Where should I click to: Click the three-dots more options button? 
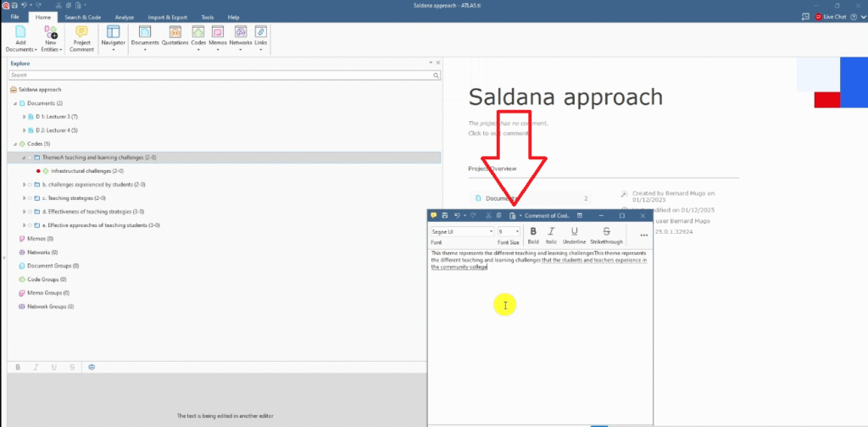point(643,235)
